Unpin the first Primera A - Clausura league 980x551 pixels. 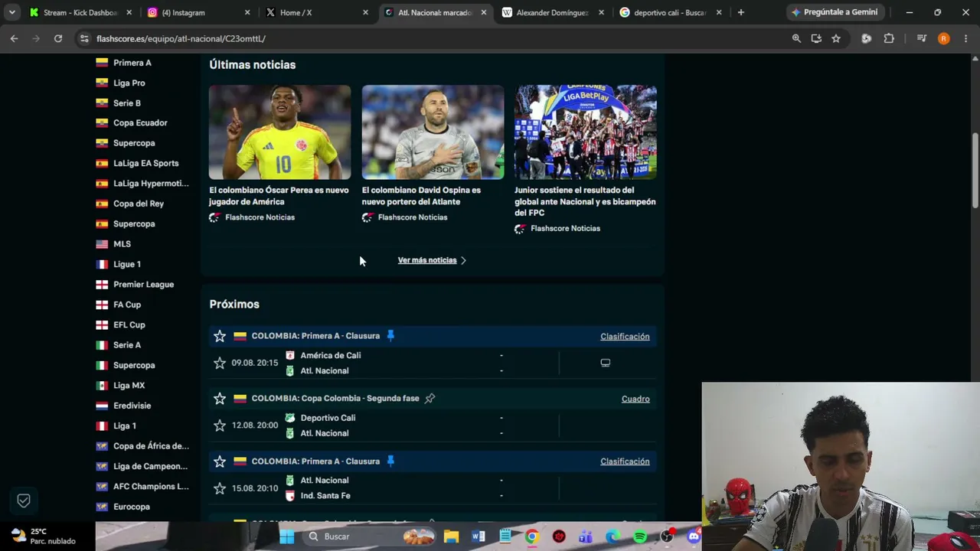(390, 335)
